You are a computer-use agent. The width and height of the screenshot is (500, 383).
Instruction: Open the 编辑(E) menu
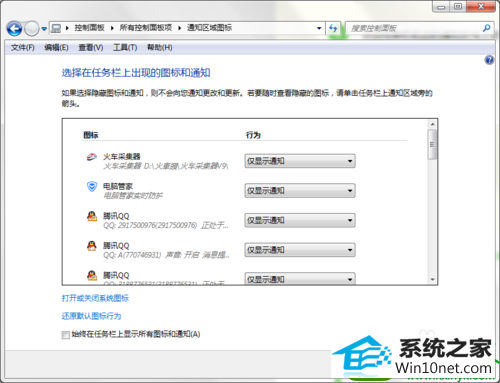click(x=56, y=48)
